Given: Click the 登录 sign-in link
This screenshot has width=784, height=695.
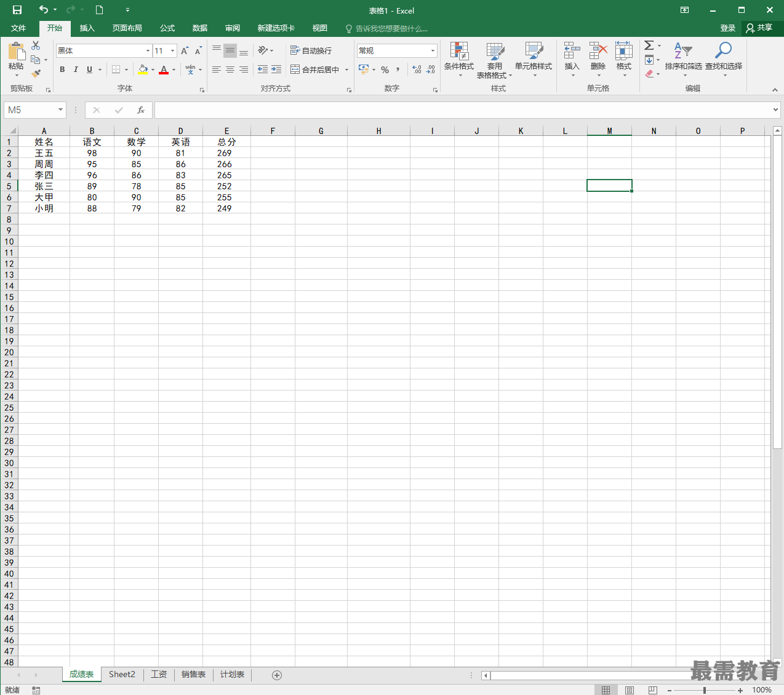Looking at the screenshot, I should (x=728, y=28).
